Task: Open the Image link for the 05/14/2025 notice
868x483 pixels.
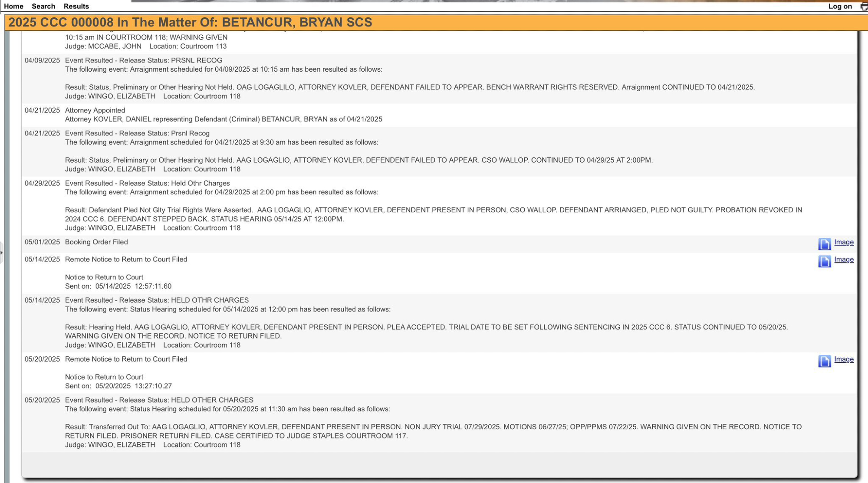Action: point(844,260)
